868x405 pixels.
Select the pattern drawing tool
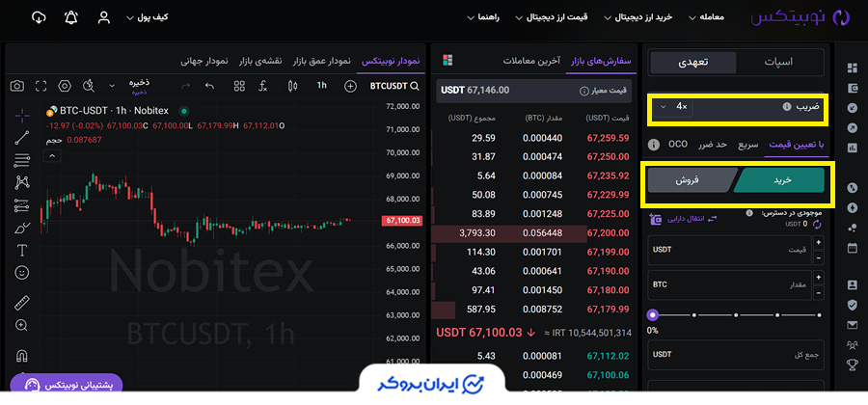(22, 182)
